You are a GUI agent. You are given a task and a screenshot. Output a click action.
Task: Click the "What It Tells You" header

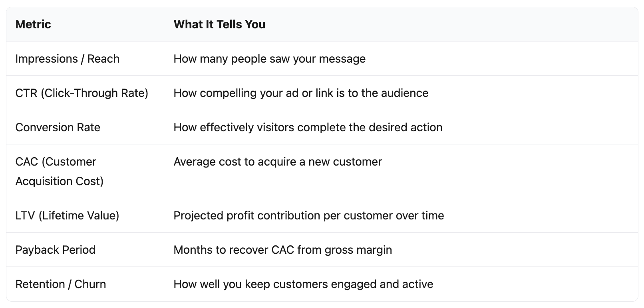[219, 24]
